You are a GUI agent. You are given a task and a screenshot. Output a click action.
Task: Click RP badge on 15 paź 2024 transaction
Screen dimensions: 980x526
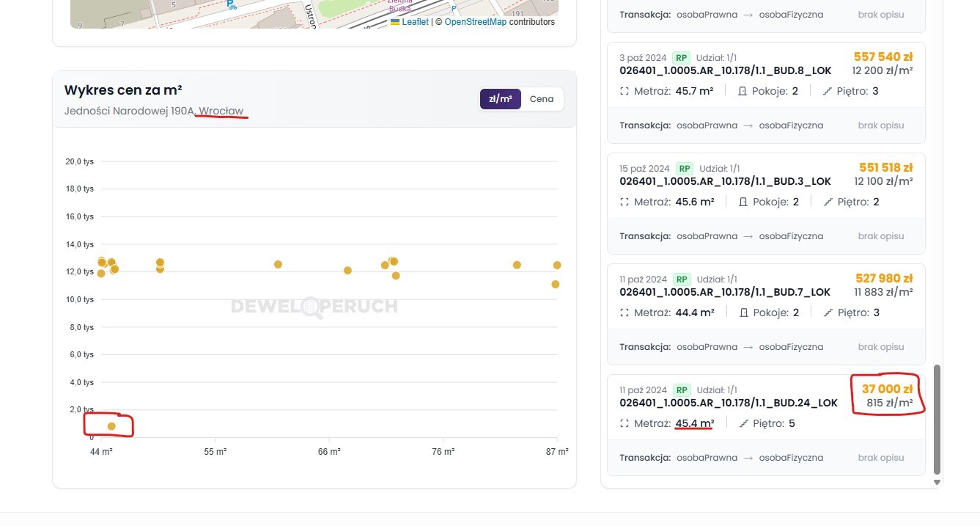tap(683, 168)
